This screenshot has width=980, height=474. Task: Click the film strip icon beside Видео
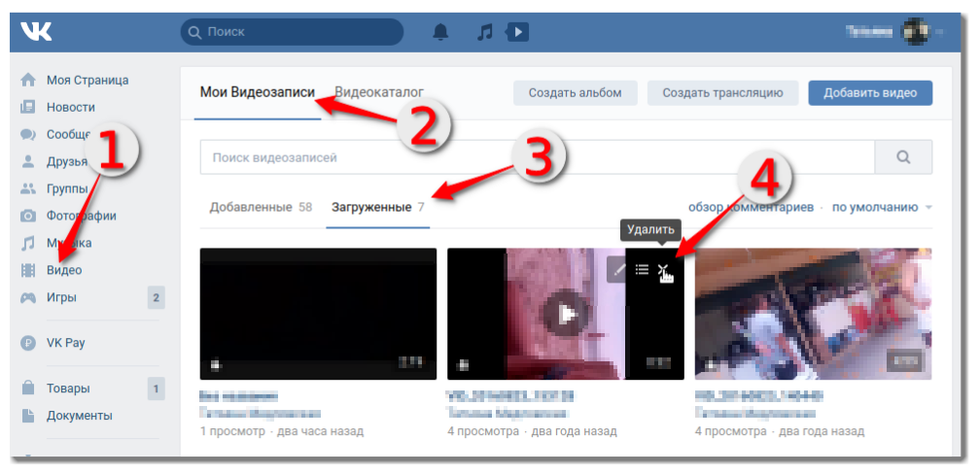pyautogui.click(x=28, y=270)
